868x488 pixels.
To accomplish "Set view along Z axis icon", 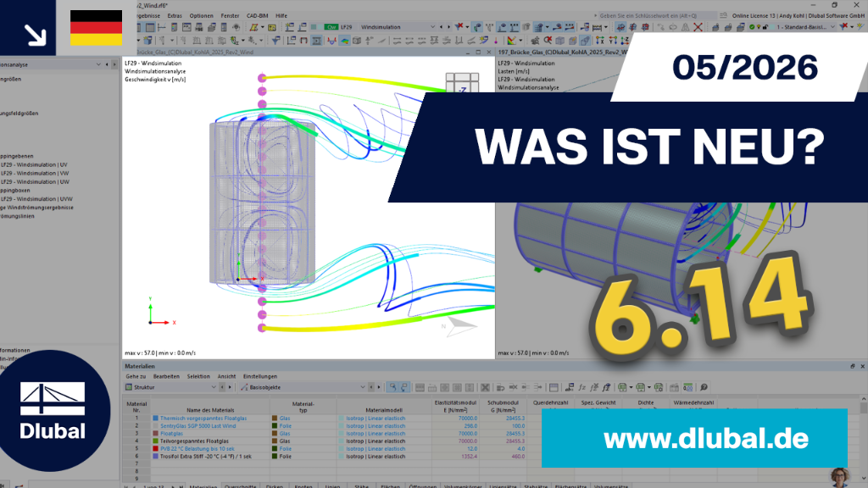I will (x=625, y=41).
